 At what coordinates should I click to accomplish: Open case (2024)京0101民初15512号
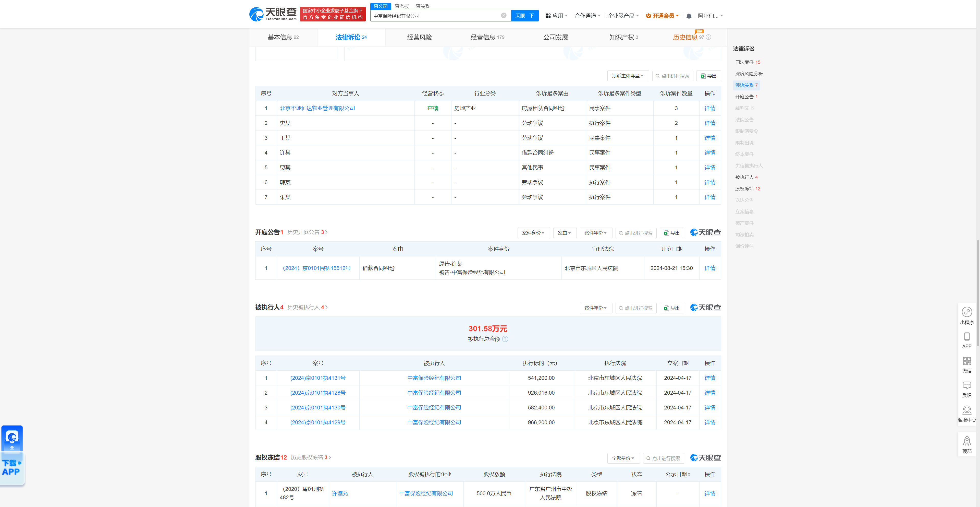click(x=316, y=268)
